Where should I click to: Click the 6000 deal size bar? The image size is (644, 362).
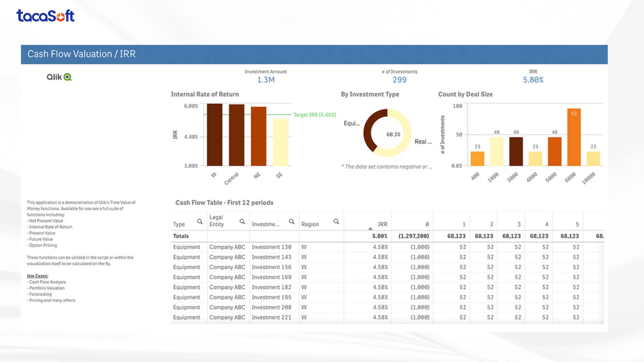[x=574, y=137]
